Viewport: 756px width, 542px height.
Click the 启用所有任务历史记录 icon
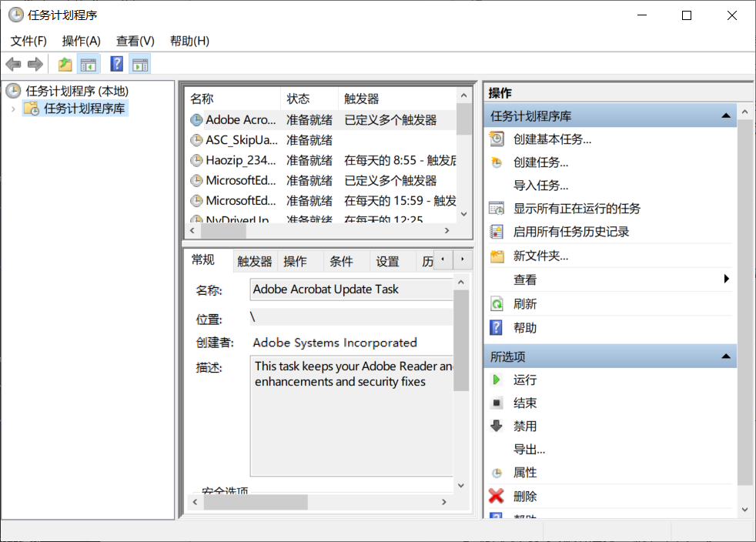pos(497,232)
